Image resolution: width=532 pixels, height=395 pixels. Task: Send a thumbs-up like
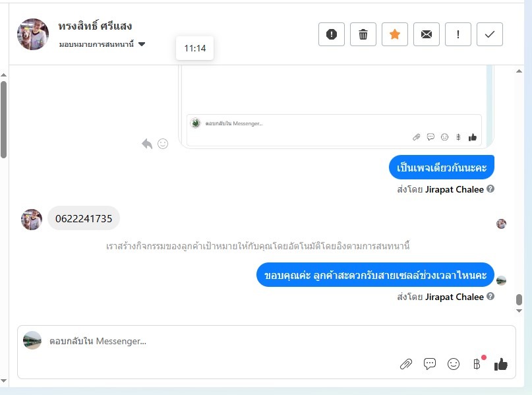pyautogui.click(x=501, y=364)
